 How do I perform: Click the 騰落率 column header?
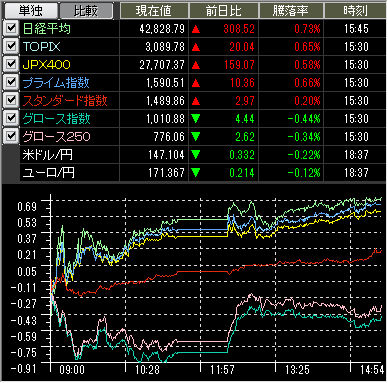coord(291,11)
